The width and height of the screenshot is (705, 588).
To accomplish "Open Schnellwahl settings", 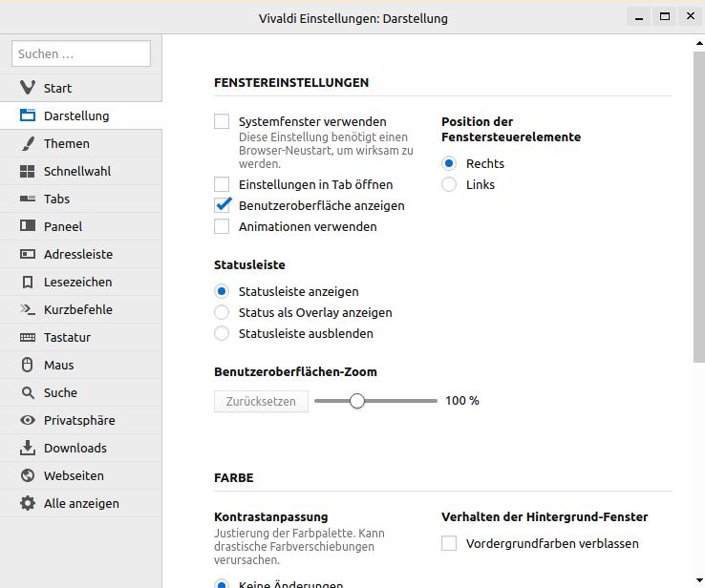I will (x=81, y=171).
